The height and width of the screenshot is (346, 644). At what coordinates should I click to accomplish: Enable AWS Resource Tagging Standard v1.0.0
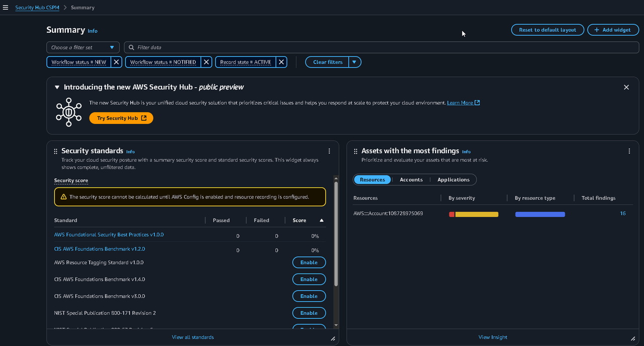pyautogui.click(x=309, y=262)
